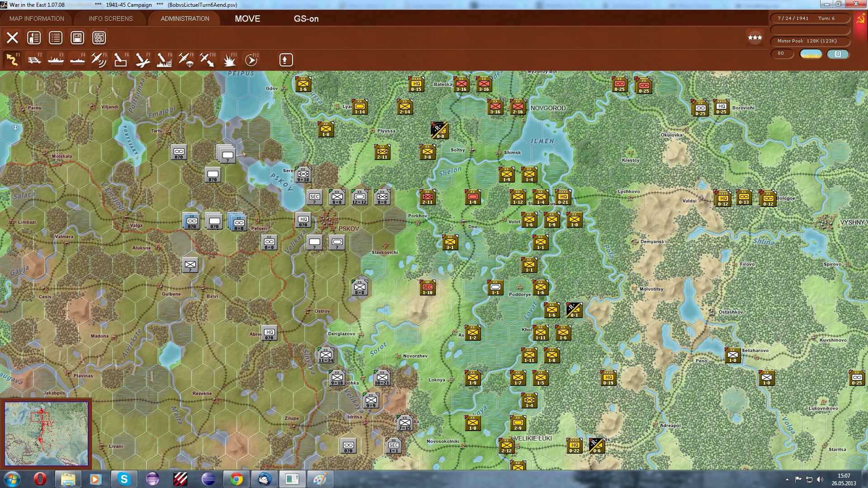Select the German SEC 1=1 unit
Image resolution: width=868 pixels, height=488 pixels.
tap(393, 446)
